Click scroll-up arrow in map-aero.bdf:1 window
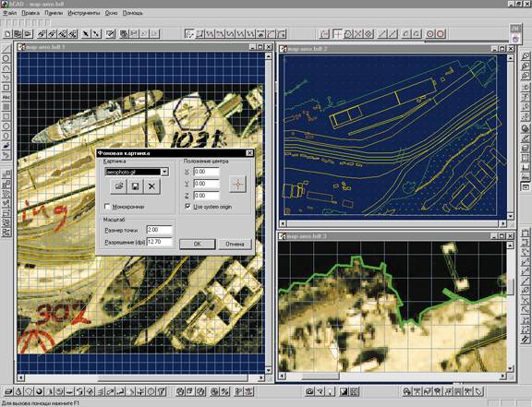Viewport: 532px width, 407px height. tap(269, 56)
